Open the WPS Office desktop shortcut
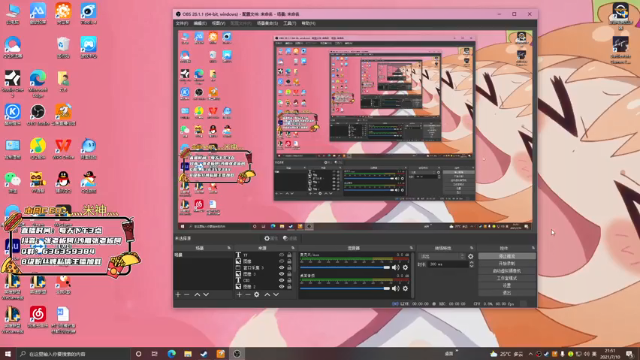Image resolution: width=640 pixels, height=360 pixels. (x=63, y=149)
